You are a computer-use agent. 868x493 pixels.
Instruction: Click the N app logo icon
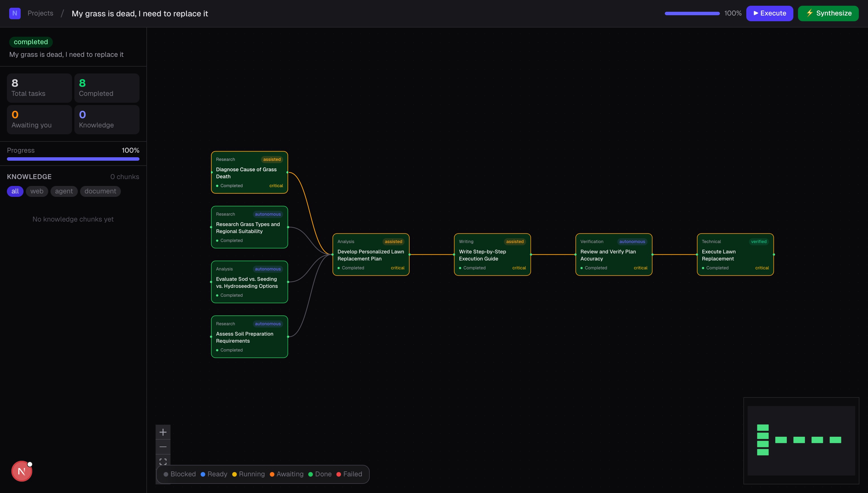click(x=15, y=13)
